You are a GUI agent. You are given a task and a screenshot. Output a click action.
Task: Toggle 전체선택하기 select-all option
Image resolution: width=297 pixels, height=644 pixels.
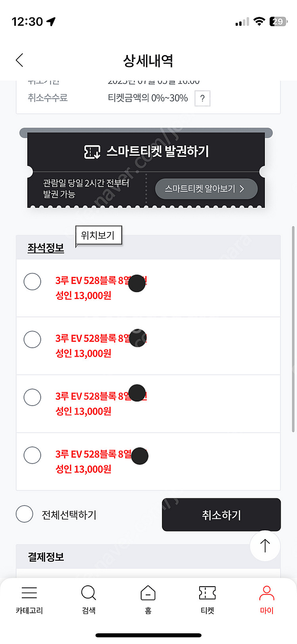25,514
